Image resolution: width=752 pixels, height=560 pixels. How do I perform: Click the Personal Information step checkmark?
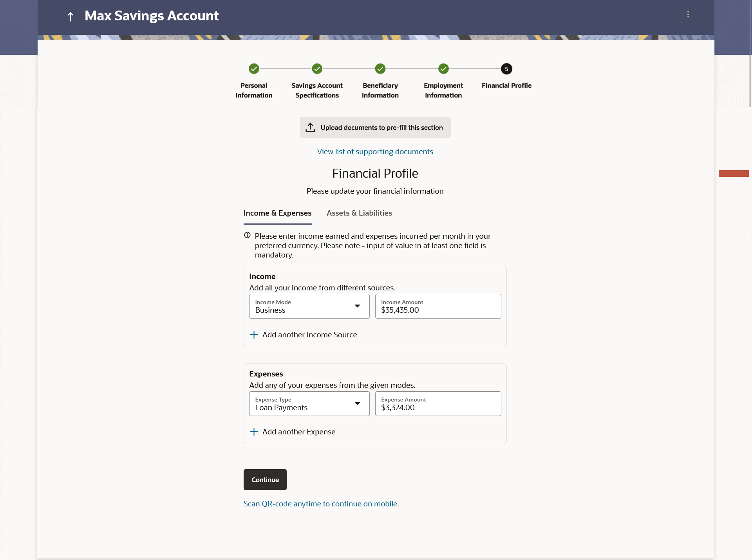[254, 69]
